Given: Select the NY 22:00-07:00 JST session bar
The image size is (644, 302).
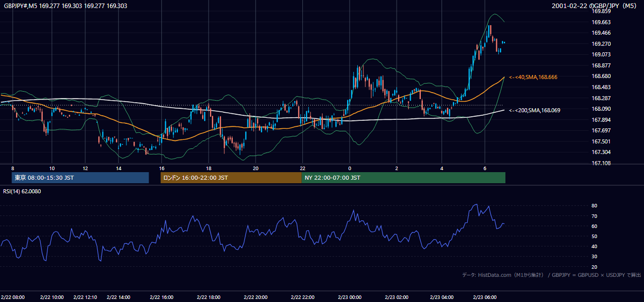Looking at the screenshot, I should point(403,178).
